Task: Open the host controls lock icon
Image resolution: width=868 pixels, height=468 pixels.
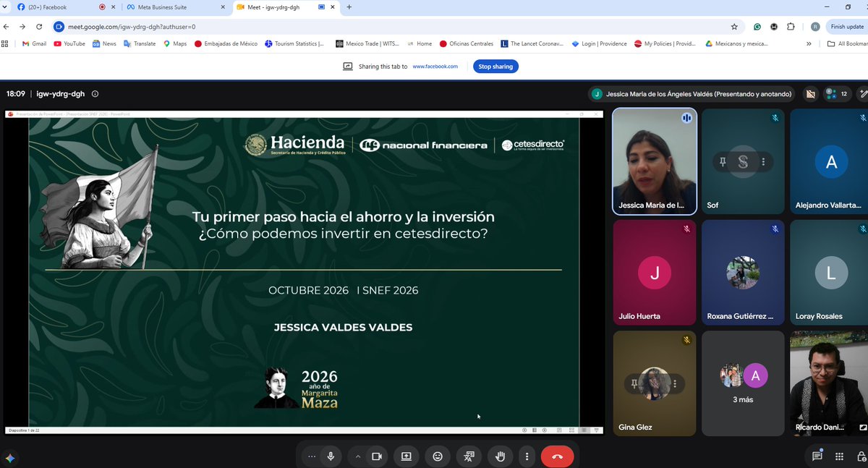Action: pyautogui.click(x=861, y=456)
